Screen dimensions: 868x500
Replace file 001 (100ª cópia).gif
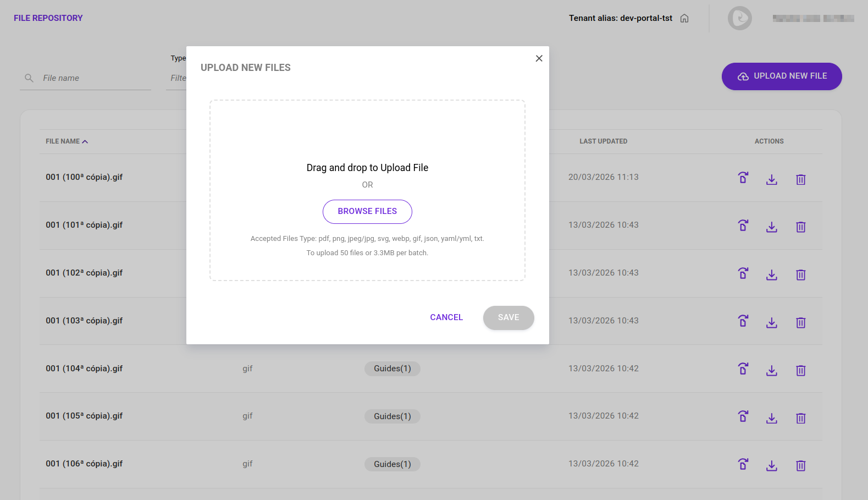coord(743,178)
